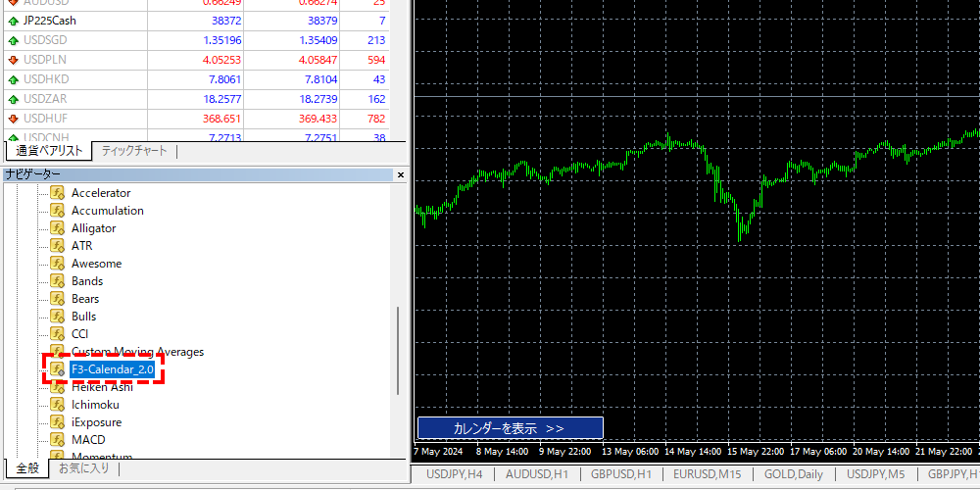This screenshot has width=980, height=490.
Task: Close the ナビゲーター panel
Action: [400, 174]
